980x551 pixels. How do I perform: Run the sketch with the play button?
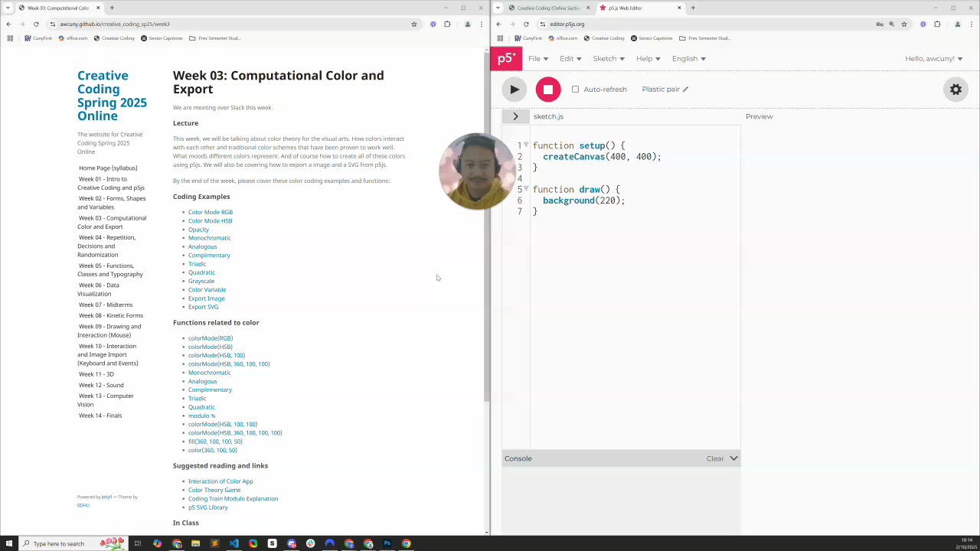coord(514,90)
